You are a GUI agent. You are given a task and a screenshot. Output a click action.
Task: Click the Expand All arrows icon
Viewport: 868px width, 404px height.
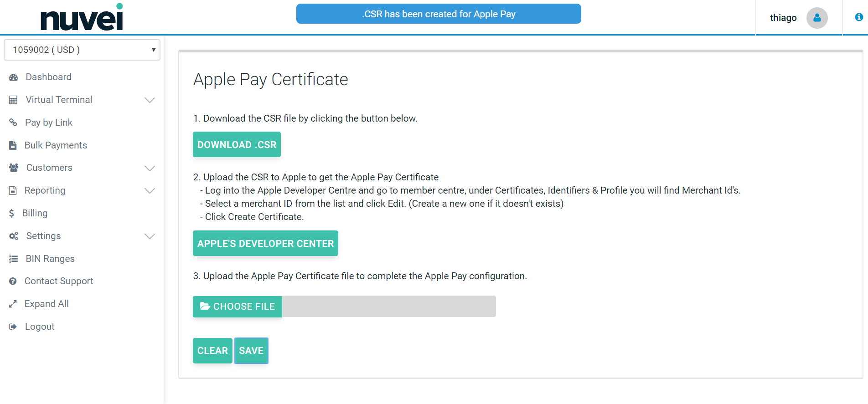[x=13, y=304]
